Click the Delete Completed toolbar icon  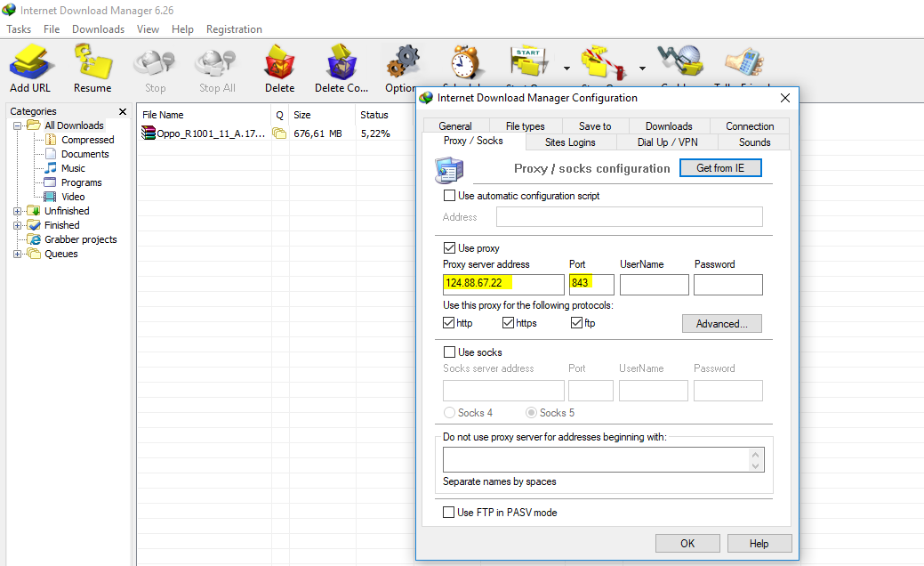coord(341,62)
